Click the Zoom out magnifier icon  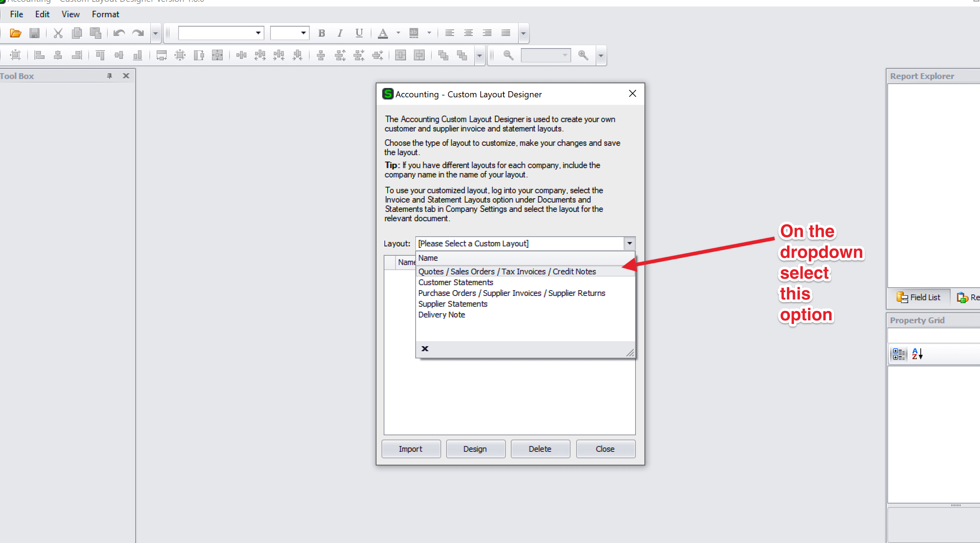click(508, 56)
